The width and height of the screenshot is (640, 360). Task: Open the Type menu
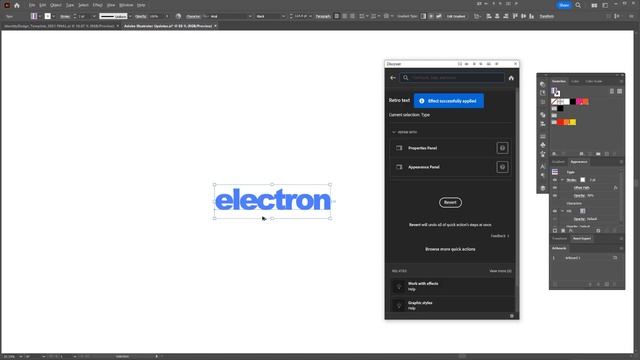70,5
